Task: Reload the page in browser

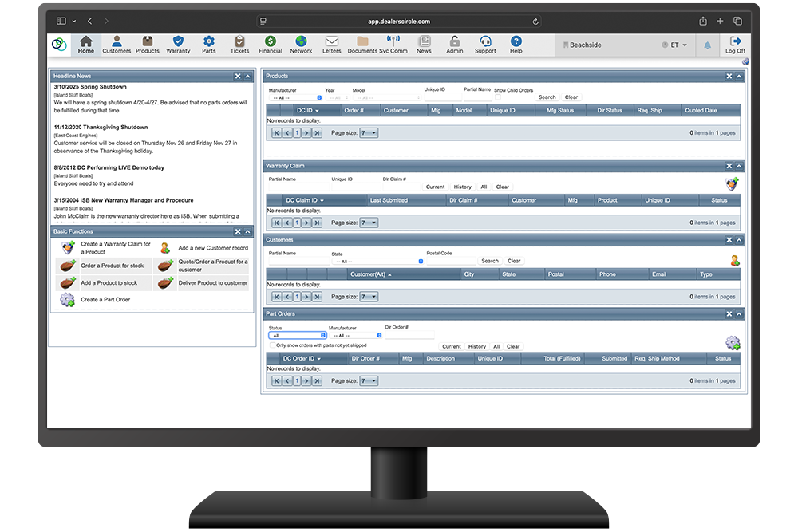Action: (535, 22)
